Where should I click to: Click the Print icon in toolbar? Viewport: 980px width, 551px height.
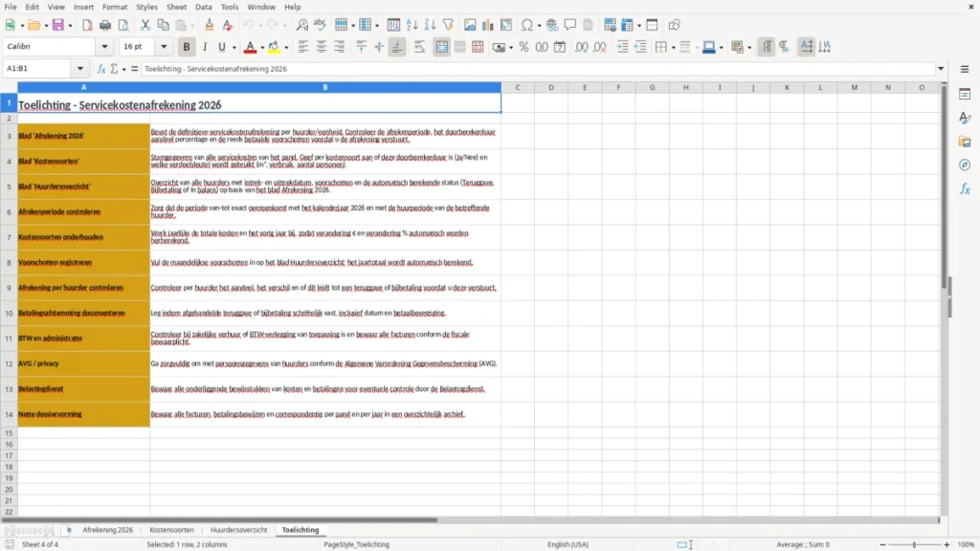(x=105, y=25)
